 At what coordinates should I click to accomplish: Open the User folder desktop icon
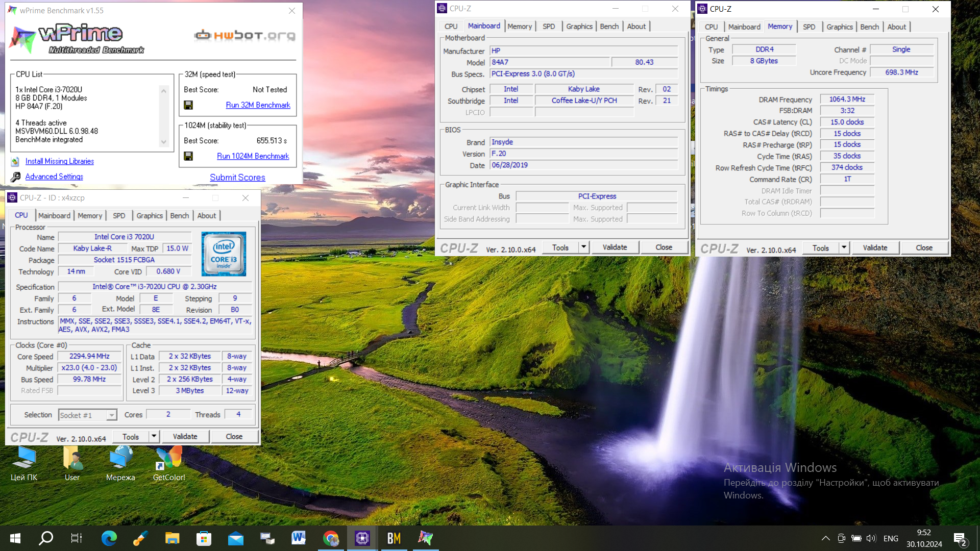pos(72,463)
